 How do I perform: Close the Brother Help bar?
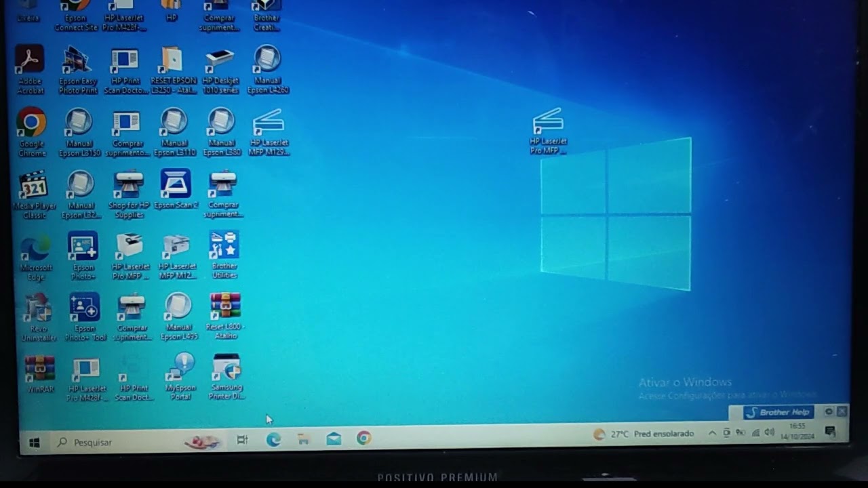842,411
